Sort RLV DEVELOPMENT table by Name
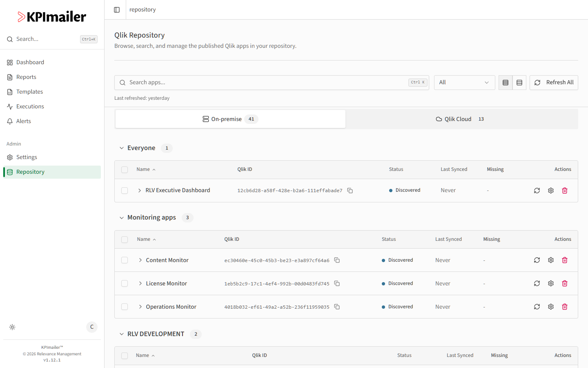 pos(145,355)
